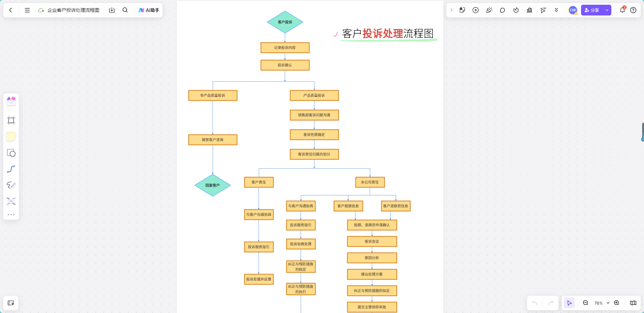644x313 pixels.
Task: Toggle the minimap view icon
Action: tap(633, 303)
